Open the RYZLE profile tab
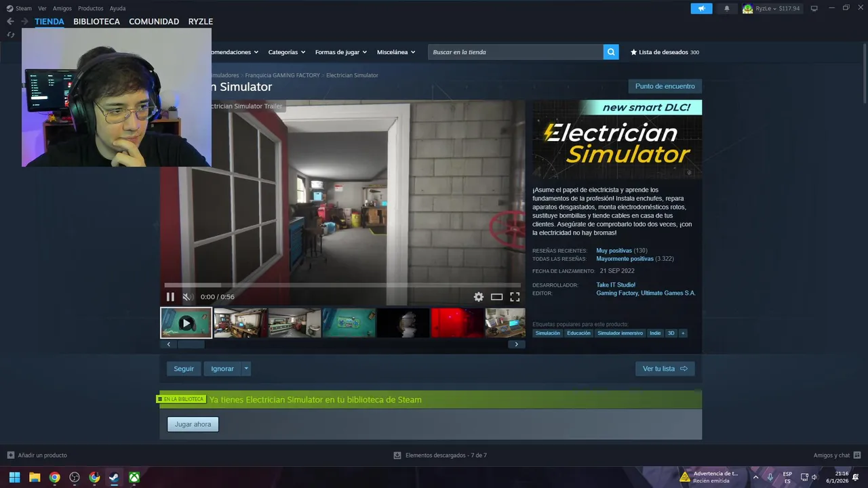868x488 pixels. (201, 22)
